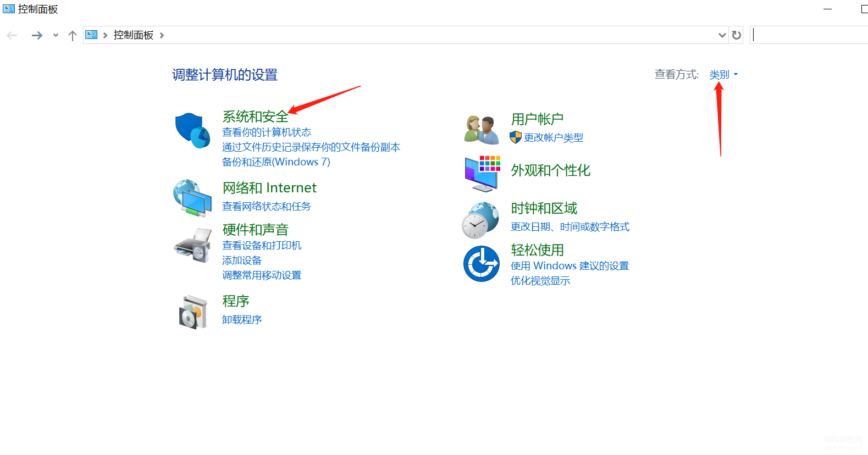
Task: Open the Appearance and Personalization monitor icon
Action: pyautogui.click(x=482, y=174)
